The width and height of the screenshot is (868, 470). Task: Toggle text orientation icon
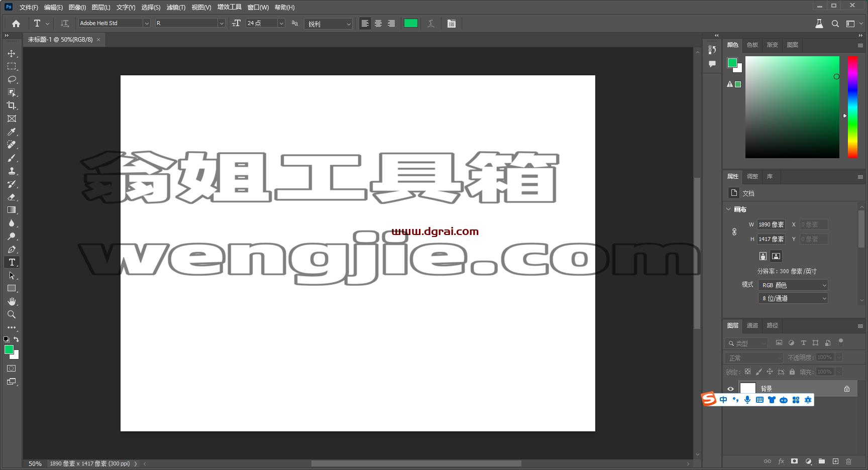coord(65,23)
